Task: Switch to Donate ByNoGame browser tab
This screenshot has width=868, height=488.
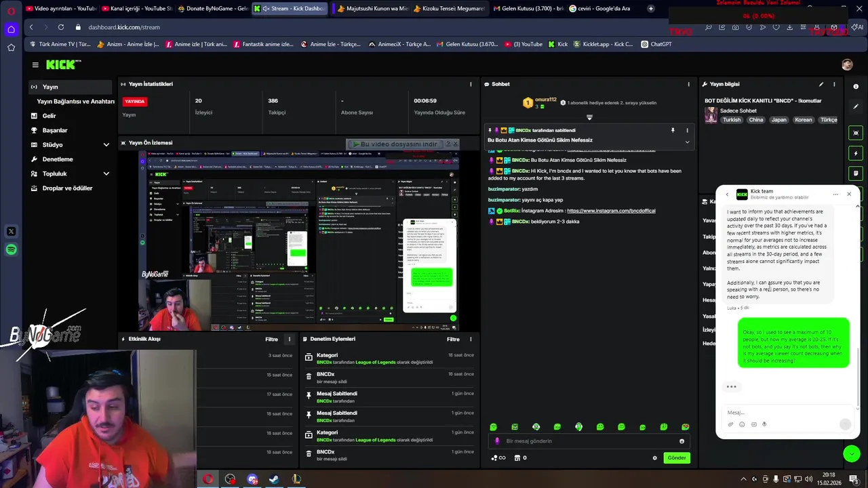Action: point(212,9)
